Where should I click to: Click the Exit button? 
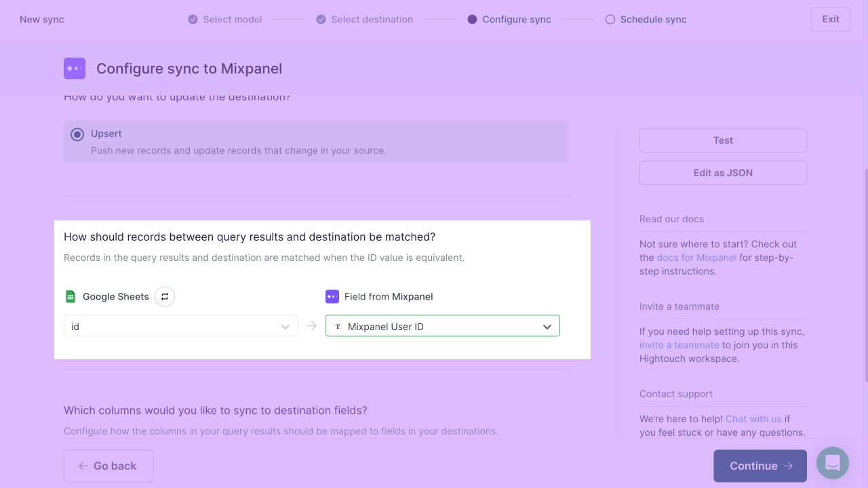[x=831, y=19]
